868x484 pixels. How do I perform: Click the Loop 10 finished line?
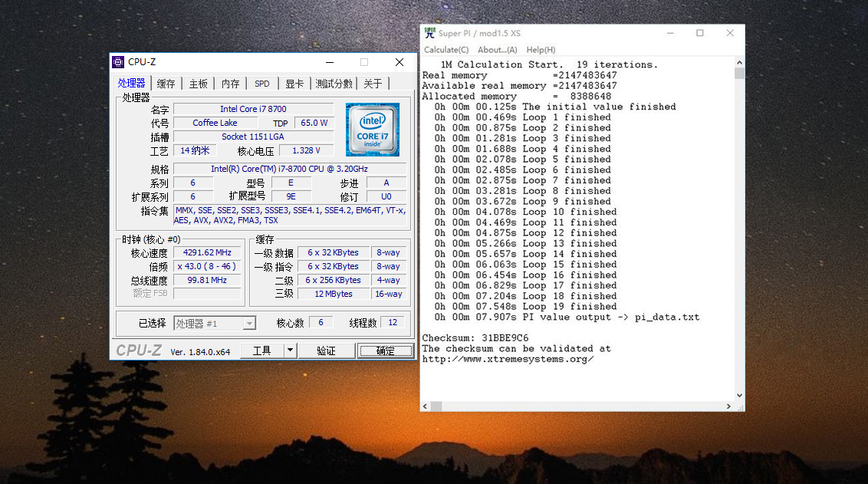(x=525, y=212)
